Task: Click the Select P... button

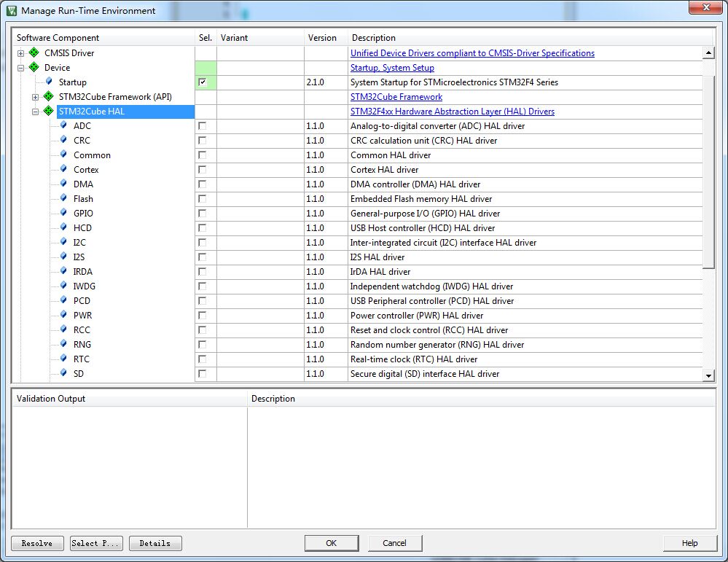Action: tap(96, 543)
